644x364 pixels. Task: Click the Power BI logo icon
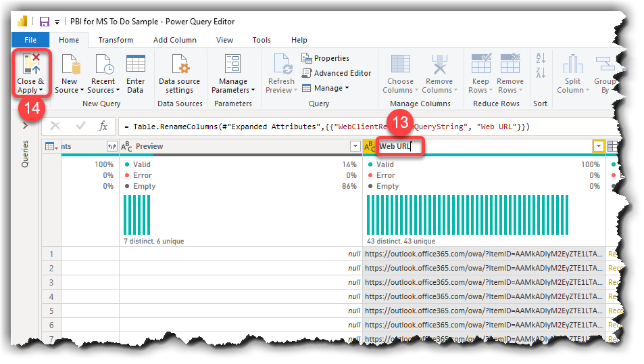point(22,21)
